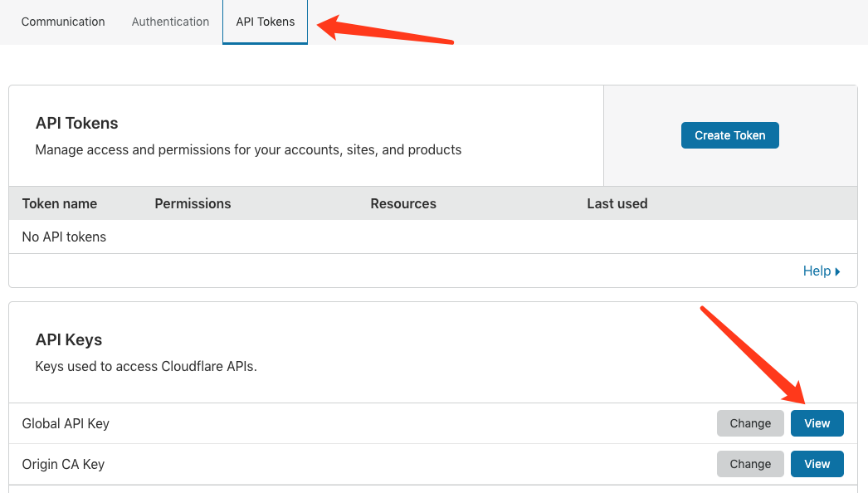Click the Token name column header
Viewport: 868px width, 493px height.
pyautogui.click(x=59, y=203)
